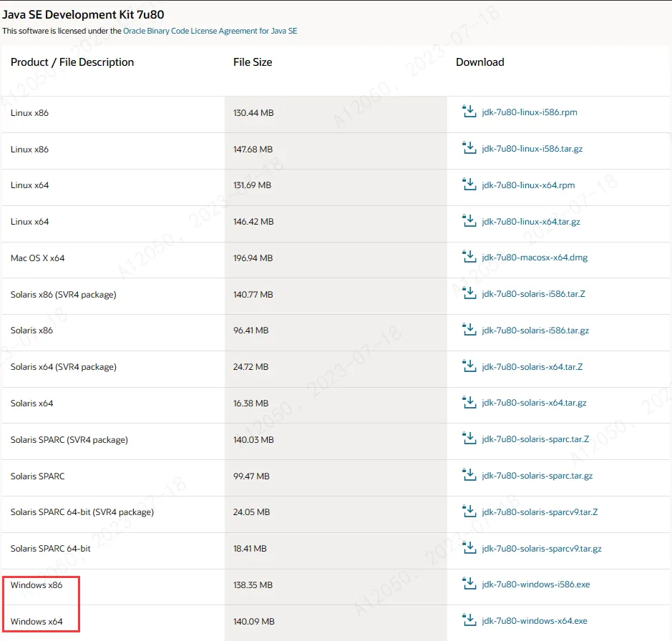The width and height of the screenshot is (672, 641).
Task: Click Solaris SPARC (SVR4 package) text
Action: pos(69,440)
